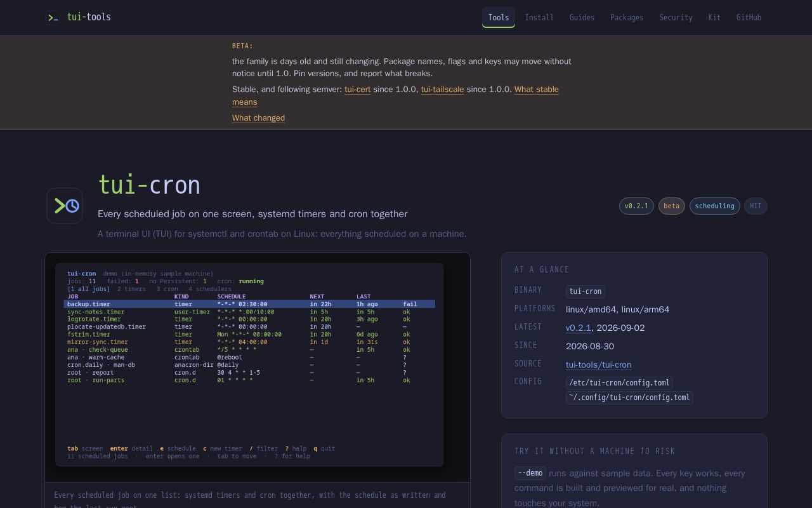The height and width of the screenshot is (508, 812).
Task: Click the tui-cron page heading
Action: 149,185
